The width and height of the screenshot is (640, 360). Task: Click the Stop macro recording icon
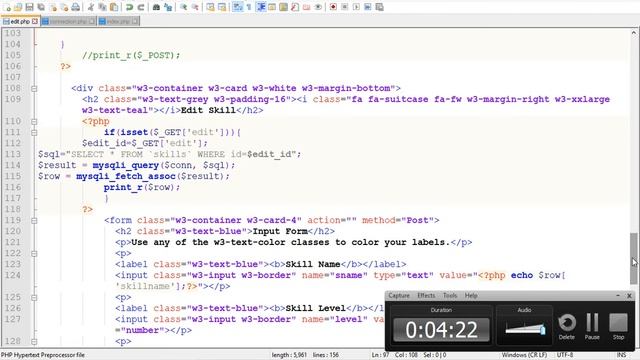(x=344, y=7)
